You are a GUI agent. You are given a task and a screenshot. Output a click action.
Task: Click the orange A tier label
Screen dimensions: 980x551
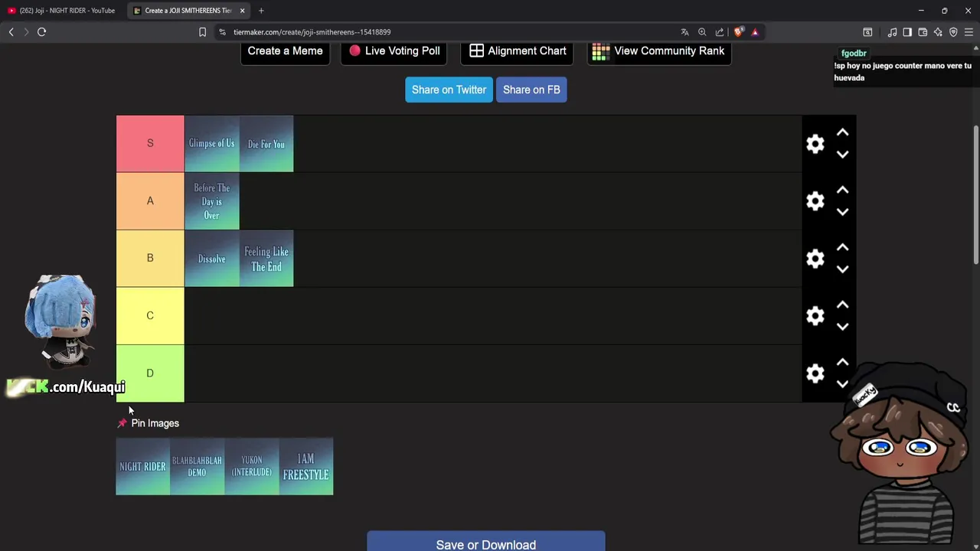click(150, 201)
